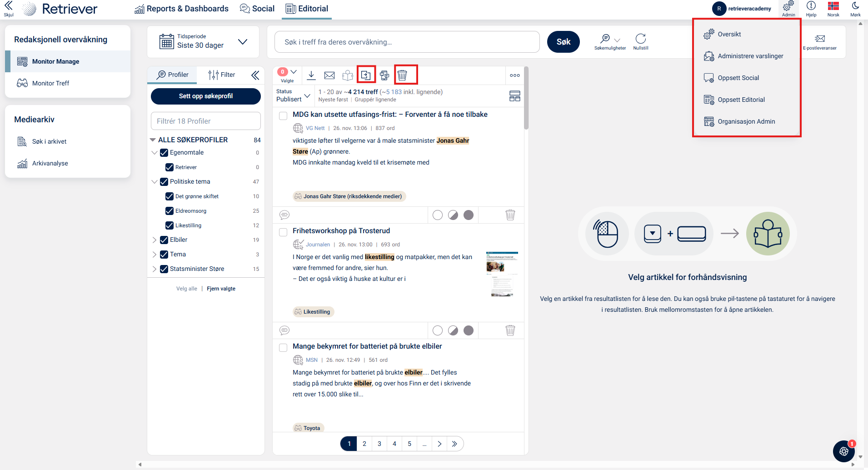Open Oppsett Editorial menu item
The image size is (868, 470).
pyautogui.click(x=746, y=100)
